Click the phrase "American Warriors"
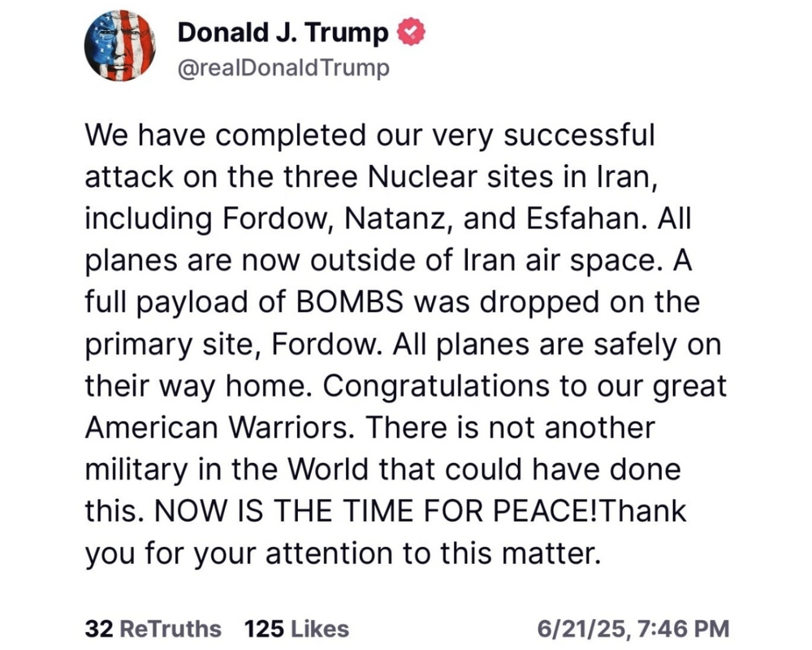 coord(221,429)
